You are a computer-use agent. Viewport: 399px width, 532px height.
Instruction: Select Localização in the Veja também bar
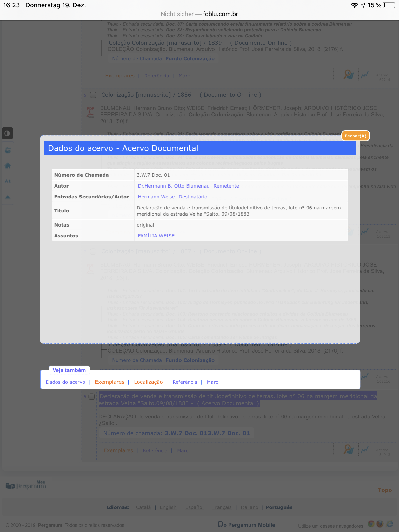coord(148,382)
